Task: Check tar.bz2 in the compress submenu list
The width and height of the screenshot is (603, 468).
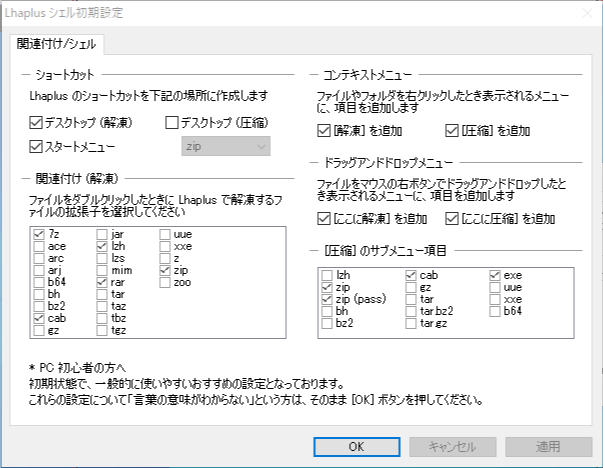Action: 411,311
